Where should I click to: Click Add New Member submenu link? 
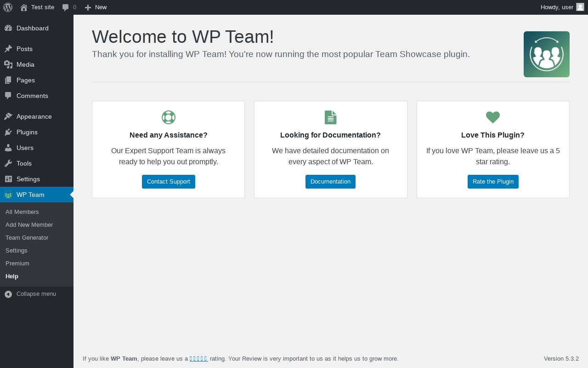pyautogui.click(x=29, y=225)
